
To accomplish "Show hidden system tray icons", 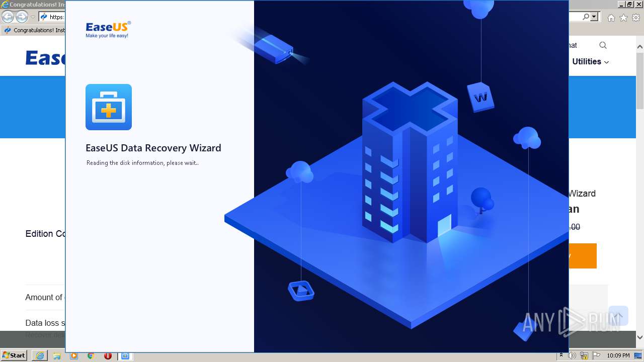I will (x=561, y=355).
